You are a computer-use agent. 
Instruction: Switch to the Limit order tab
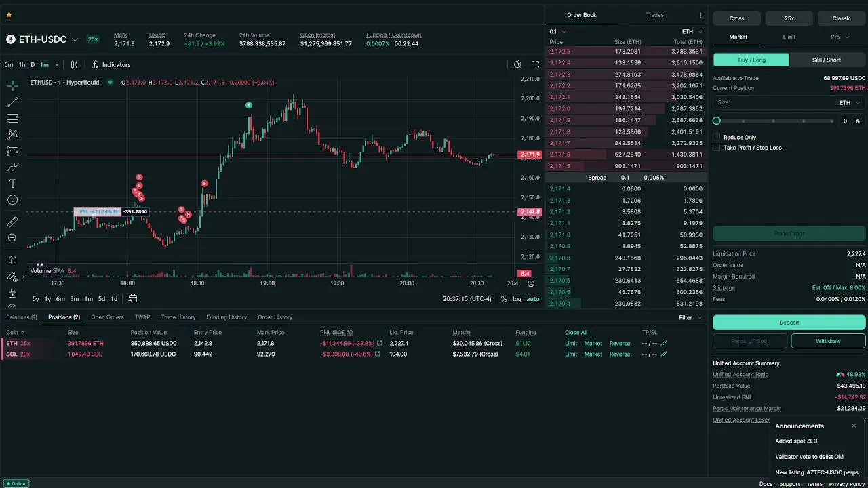789,37
